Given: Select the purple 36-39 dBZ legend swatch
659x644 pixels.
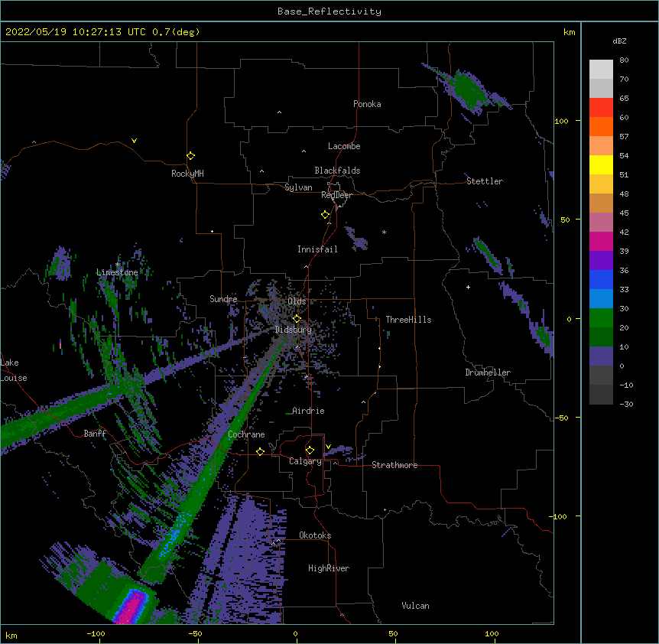Looking at the screenshot, I should point(601,261).
